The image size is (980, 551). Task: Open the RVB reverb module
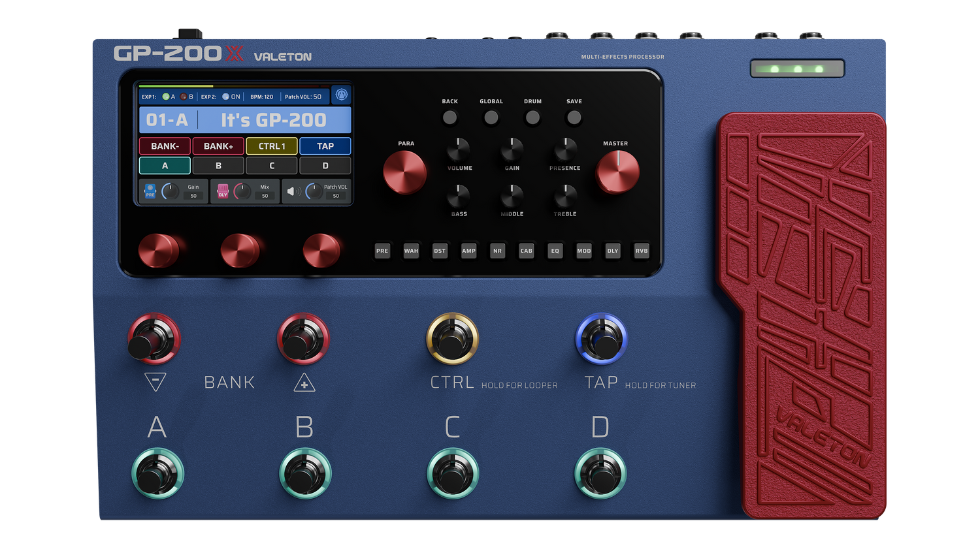click(x=641, y=251)
